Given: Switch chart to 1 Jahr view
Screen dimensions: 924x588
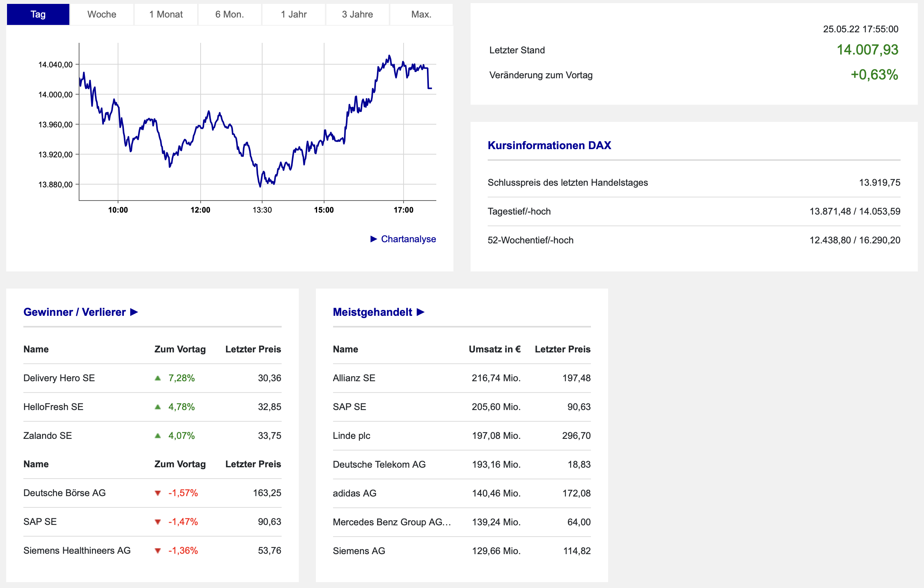Looking at the screenshot, I should coord(294,14).
